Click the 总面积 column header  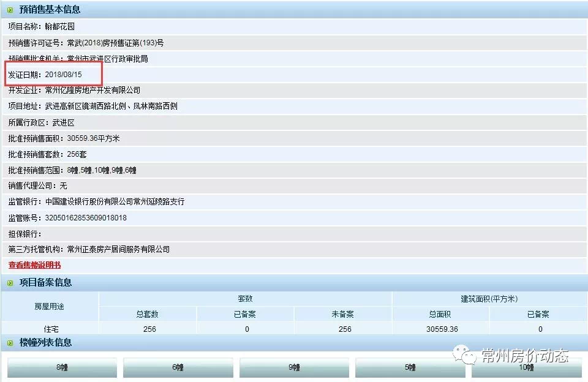coord(440,314)
